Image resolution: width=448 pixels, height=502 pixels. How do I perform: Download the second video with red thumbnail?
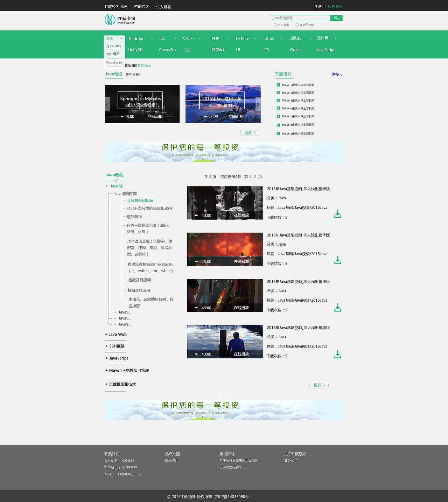point(337,260)
